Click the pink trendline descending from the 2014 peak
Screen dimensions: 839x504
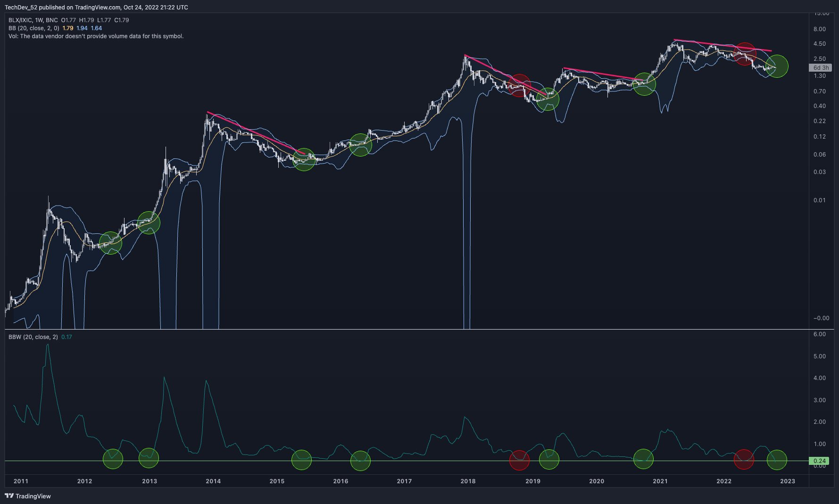pos(255,133)
